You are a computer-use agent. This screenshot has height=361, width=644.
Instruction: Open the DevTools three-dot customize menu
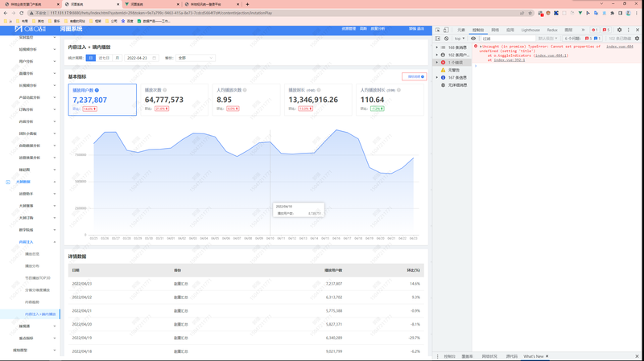coord(628,30)
